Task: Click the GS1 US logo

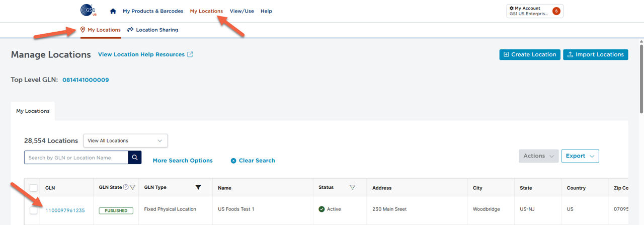Action: pos(88,10)
